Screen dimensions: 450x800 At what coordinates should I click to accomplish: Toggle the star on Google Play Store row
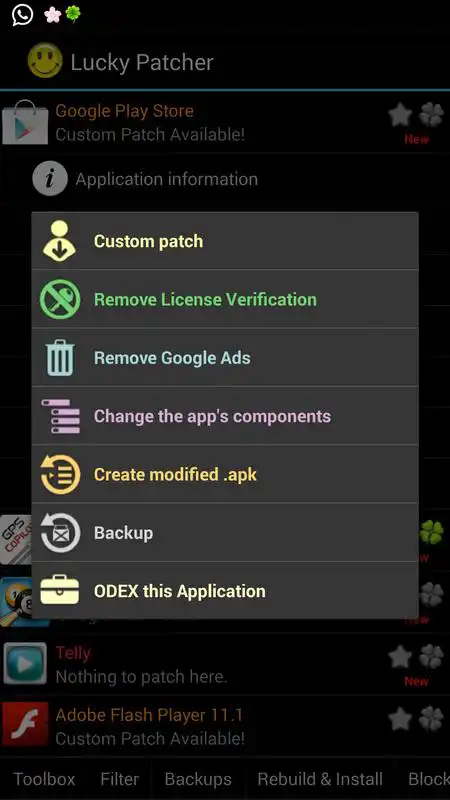click(x=400, y=115)
